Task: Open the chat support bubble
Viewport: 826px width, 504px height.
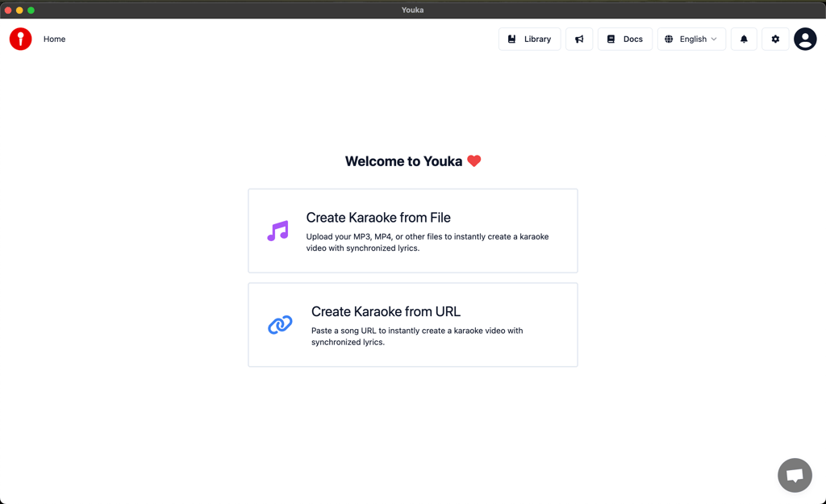Action: coord(795,475)
